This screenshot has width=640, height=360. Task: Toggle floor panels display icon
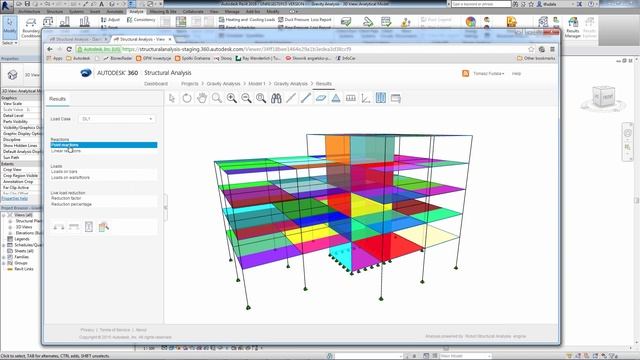click(321, 98)
